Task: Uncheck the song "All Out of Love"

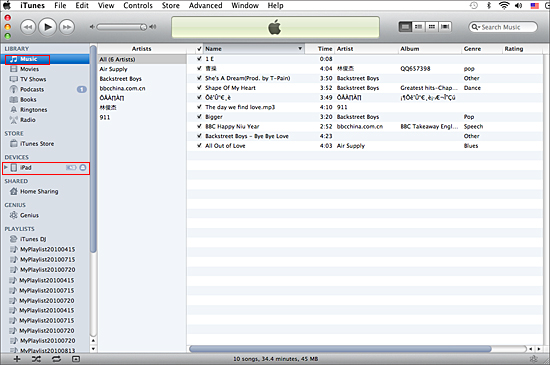Action: (x=199, y=146)
